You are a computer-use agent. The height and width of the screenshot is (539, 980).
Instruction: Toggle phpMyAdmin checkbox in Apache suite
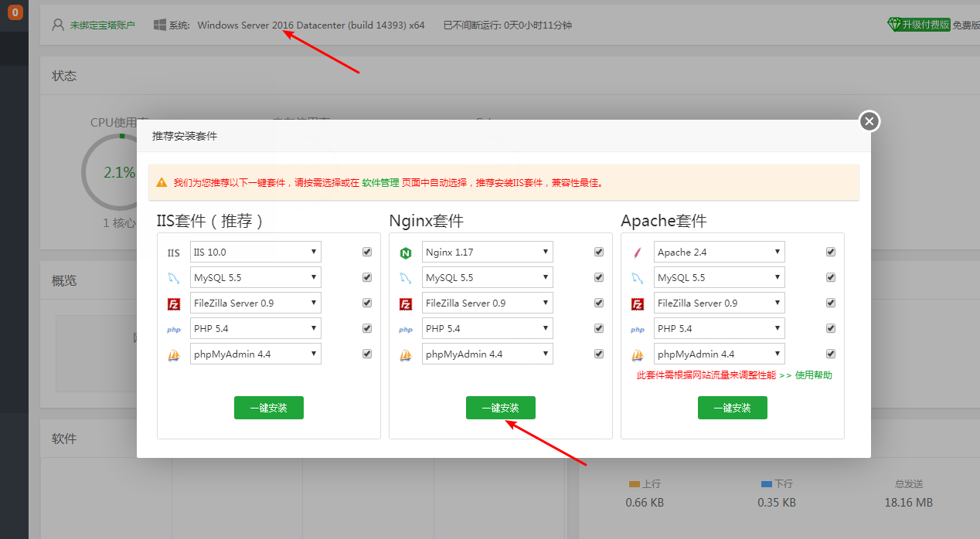(831, 354)
